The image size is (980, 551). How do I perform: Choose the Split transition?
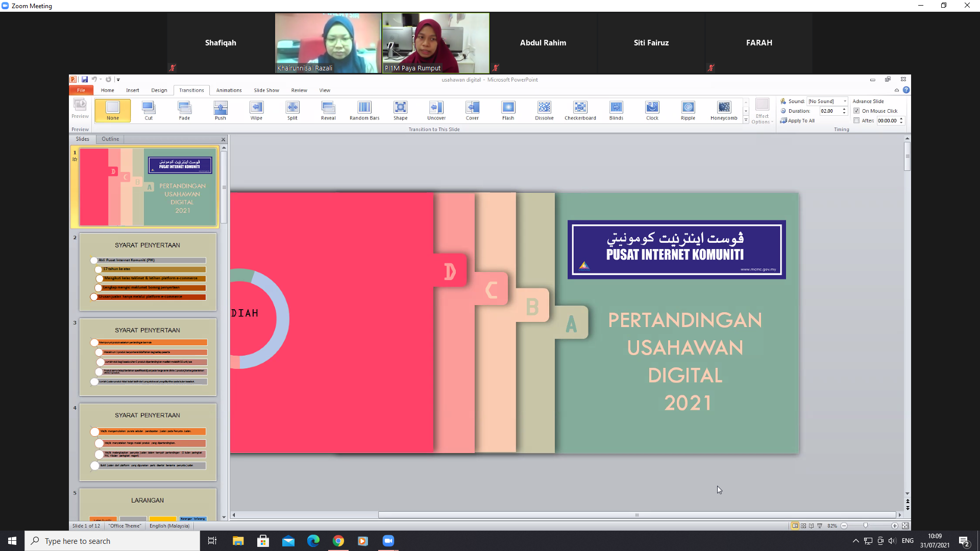(292, 110)
